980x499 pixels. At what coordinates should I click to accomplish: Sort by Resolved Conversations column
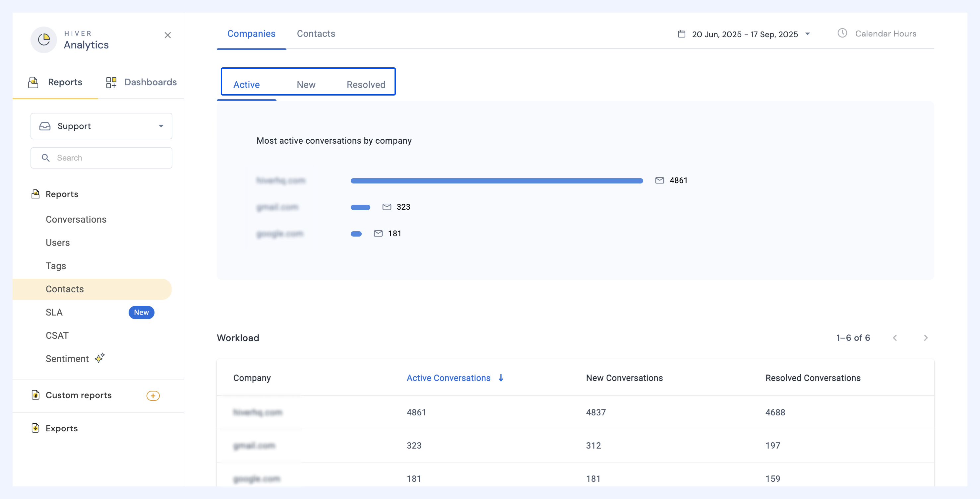[x=813, y=378]
